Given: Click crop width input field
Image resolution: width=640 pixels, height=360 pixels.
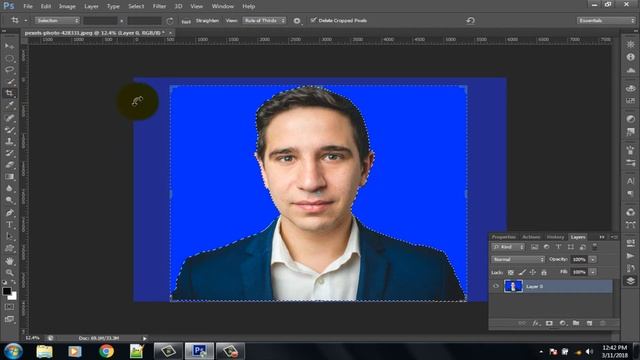Looking at the screenshot, I should 100,20.
